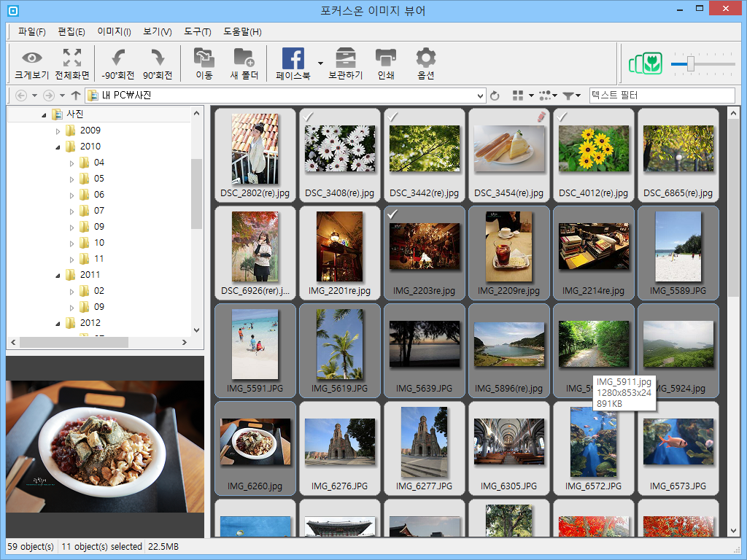Image resolution: width=747 pixels, height=560 pixels.
Task: Click the 인쇄 print icon
Action: coord(385,58)
